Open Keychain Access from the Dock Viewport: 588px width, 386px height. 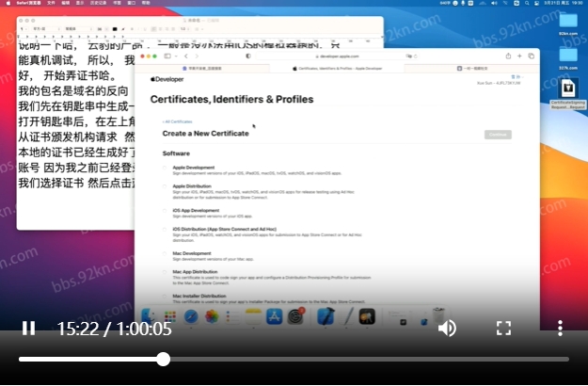click(367, 316)
